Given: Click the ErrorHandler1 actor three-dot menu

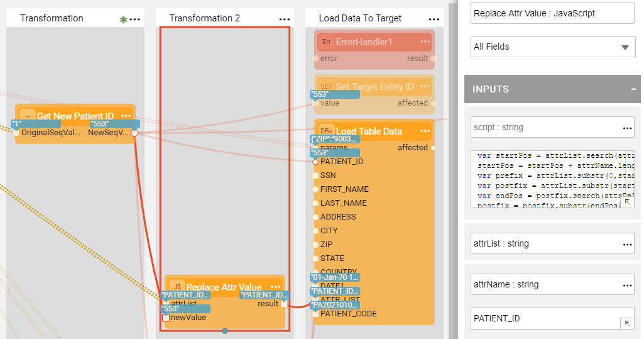Looking at the screenshot, I should pos(425,42).
